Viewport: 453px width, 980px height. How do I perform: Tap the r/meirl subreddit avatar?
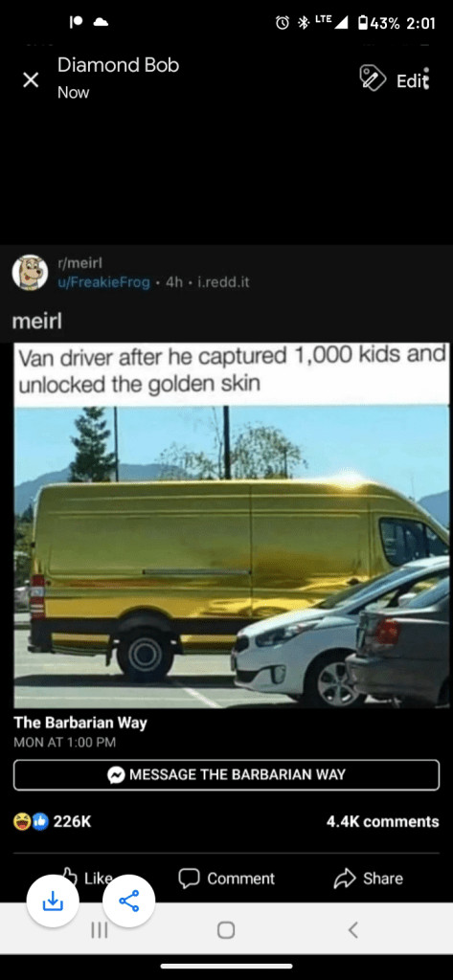point(30,273)
